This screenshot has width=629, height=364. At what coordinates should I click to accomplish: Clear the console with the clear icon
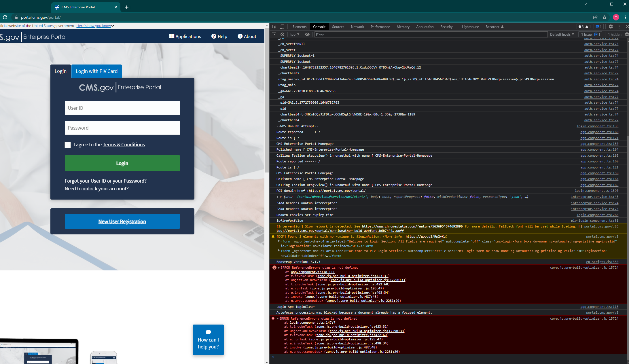click(x=283, y=34)
